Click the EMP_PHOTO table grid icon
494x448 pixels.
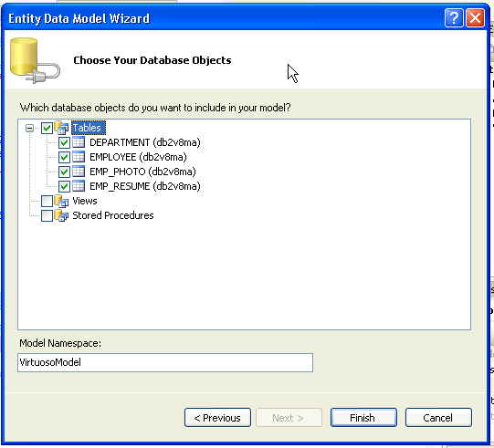79,172
